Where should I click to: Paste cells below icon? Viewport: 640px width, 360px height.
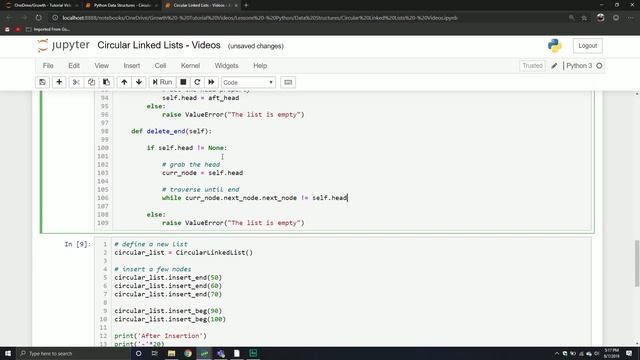tap(106, 82)
